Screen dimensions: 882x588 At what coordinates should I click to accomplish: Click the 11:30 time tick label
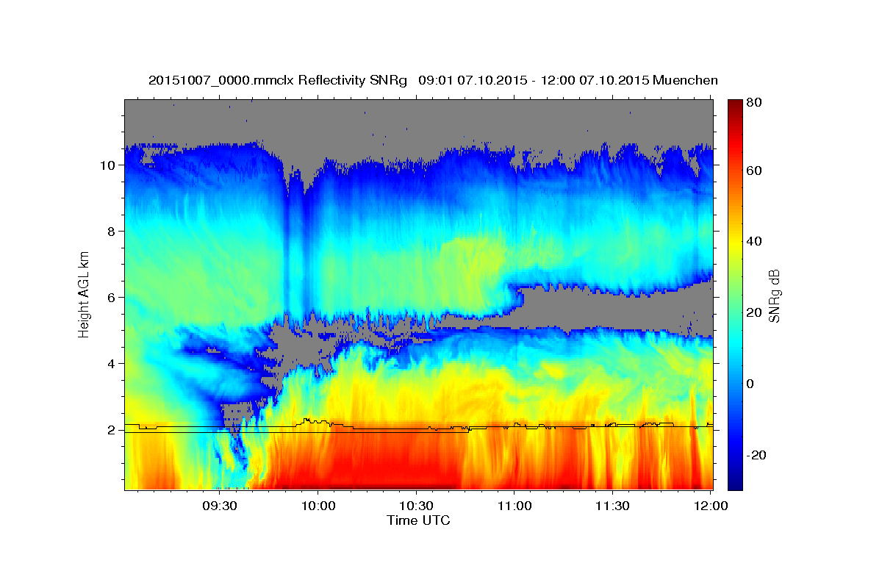tap(612, 506)
